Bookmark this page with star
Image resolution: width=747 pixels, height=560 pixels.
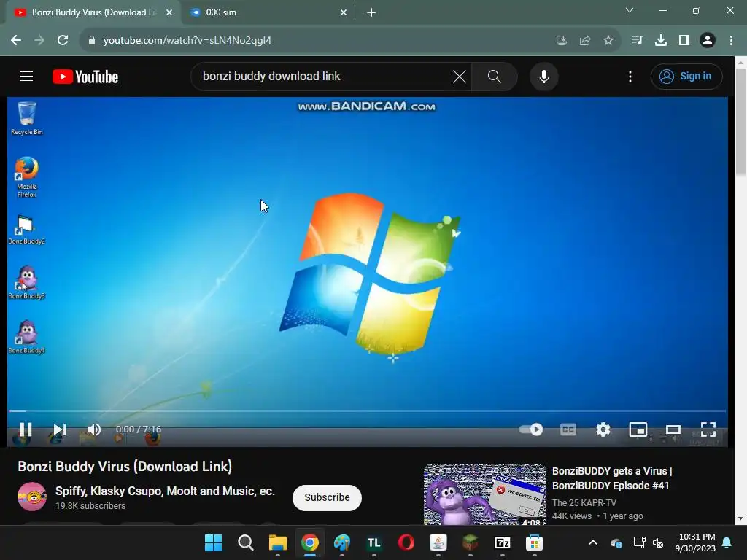click(x=608, y=41)
